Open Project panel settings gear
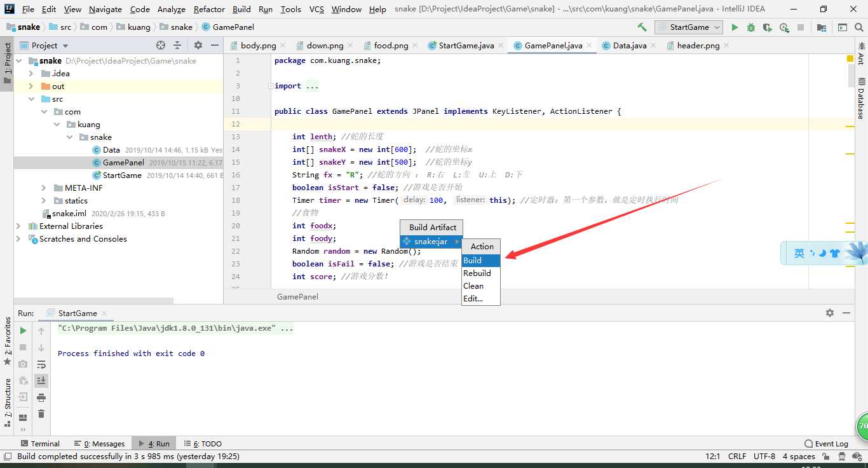 [x=198, y=45]
